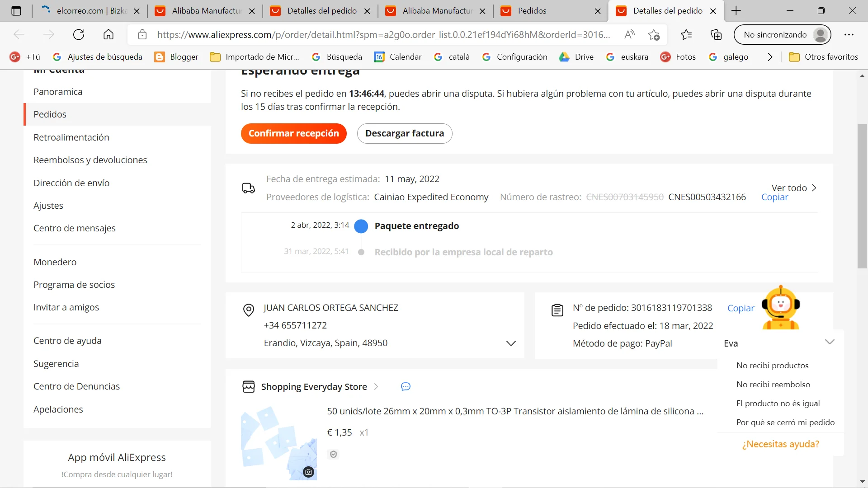Click the image search camera icon on the product
The image size is (868, 488).
pos(308,472)
